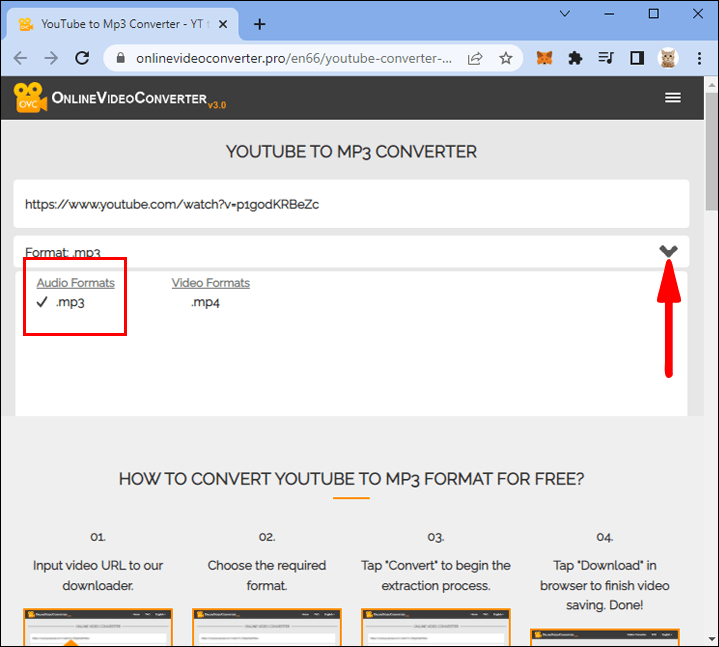
Task: Click the Video Formats heading
Action: pos(210,283)
